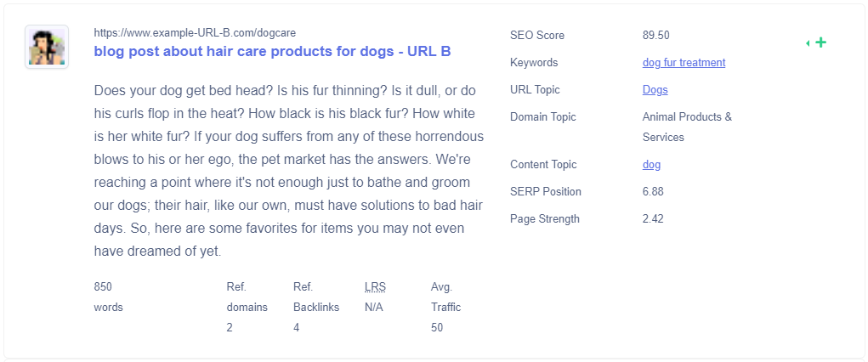Click the 'SEO Score' row label
Screen dimensions: 868x362
[537, 36]
